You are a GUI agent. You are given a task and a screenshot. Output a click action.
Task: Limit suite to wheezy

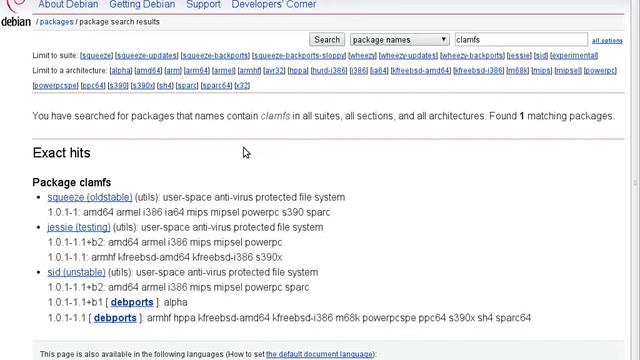[x=362, y=56]
